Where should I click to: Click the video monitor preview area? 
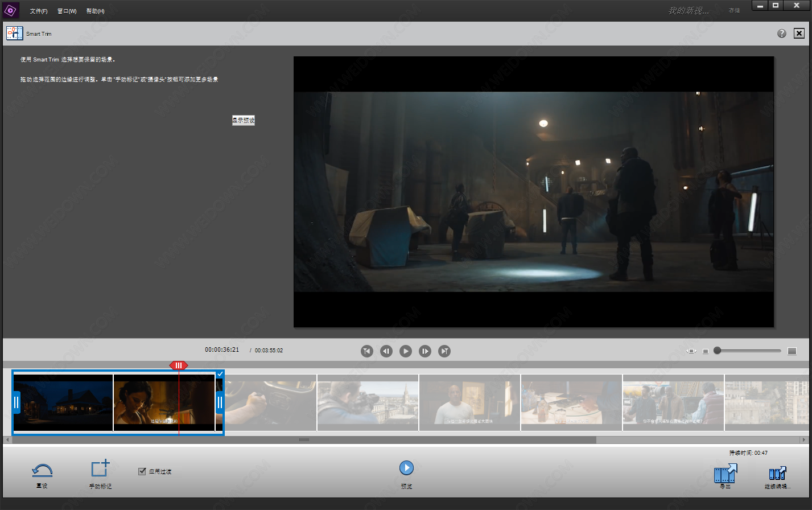534,192
